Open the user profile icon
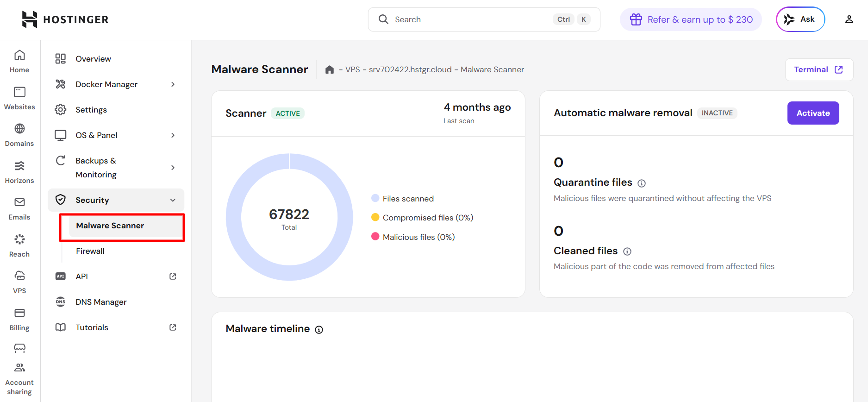 click(x=849, y=19)
